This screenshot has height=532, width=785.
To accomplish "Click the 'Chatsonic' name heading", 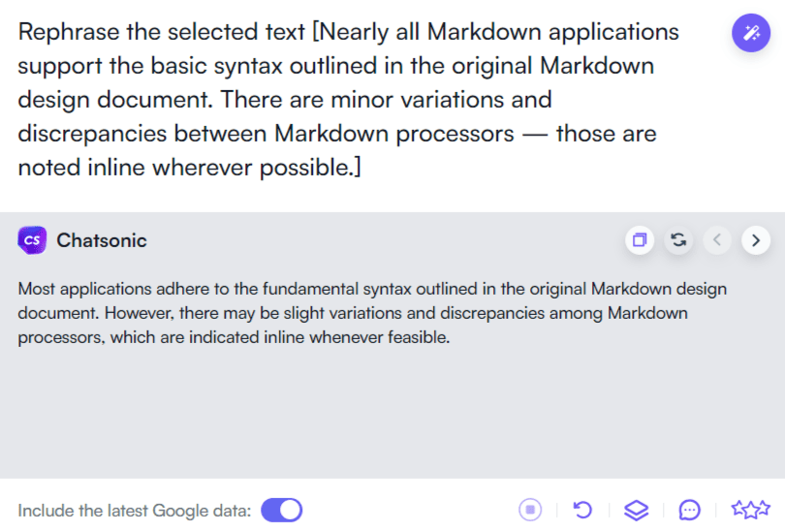I will pos(102,240).
